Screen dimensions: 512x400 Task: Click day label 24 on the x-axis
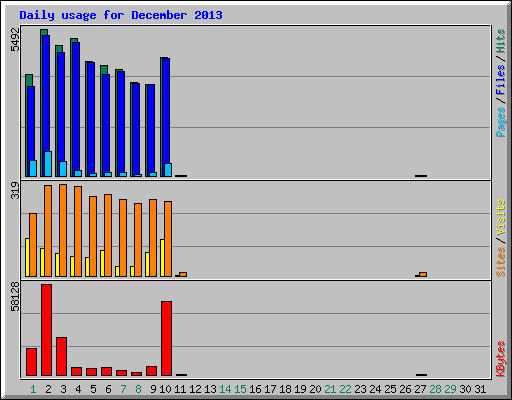375,389
